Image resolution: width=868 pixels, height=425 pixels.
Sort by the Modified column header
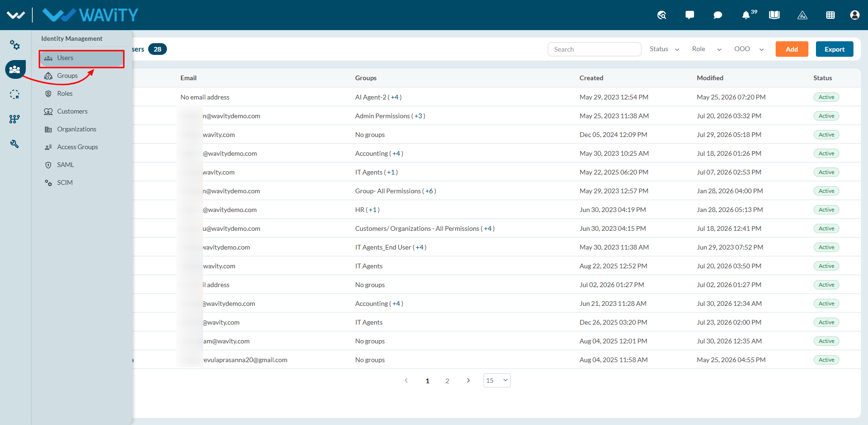click(x=710, y=78)
